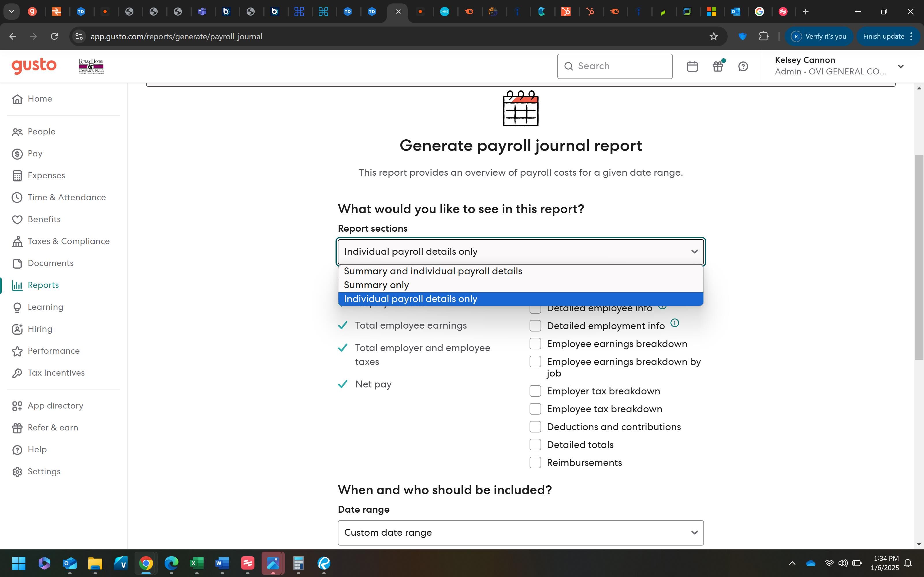Open the calendar icon in header
The height and width of the screenshot is (577, 924).
pyautogui.click(x=692, y=66)
